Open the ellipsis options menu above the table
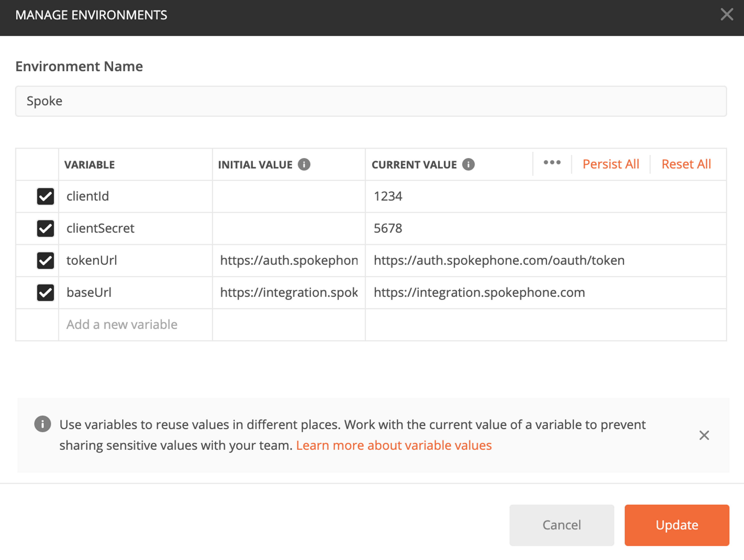The image size is (744, 560). click(552, 163)
